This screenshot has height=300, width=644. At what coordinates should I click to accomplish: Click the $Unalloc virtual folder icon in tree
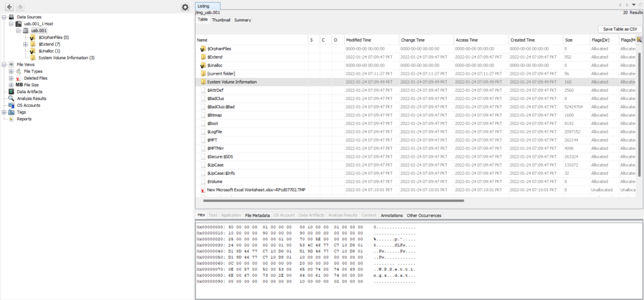(x=33, y=51)
